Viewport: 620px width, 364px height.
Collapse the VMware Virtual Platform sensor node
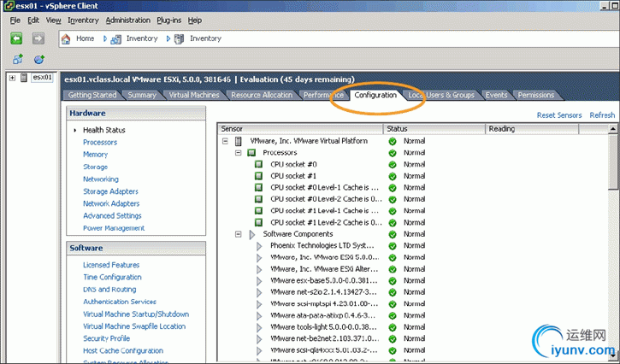pyautogui.click(x=225, y=141)
